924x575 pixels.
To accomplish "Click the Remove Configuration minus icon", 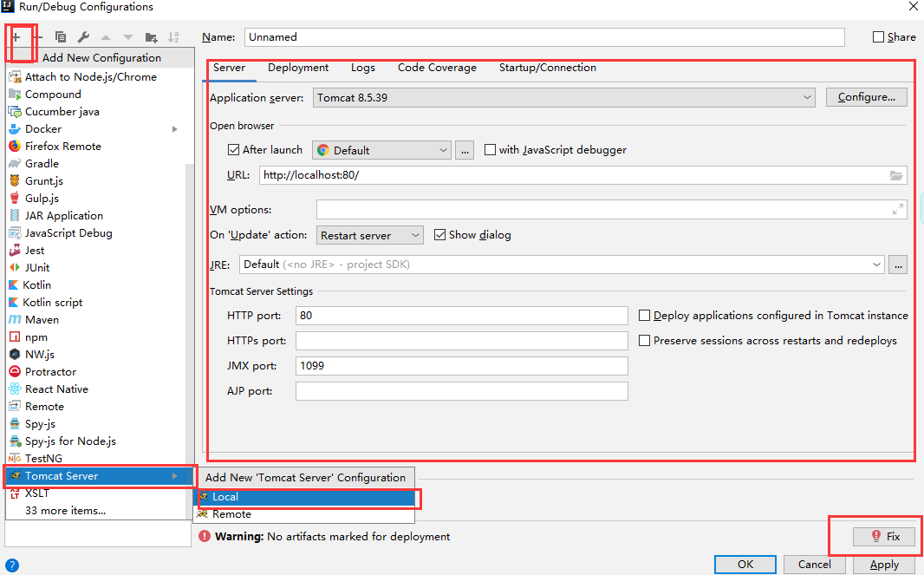I will tap(38, 37).
